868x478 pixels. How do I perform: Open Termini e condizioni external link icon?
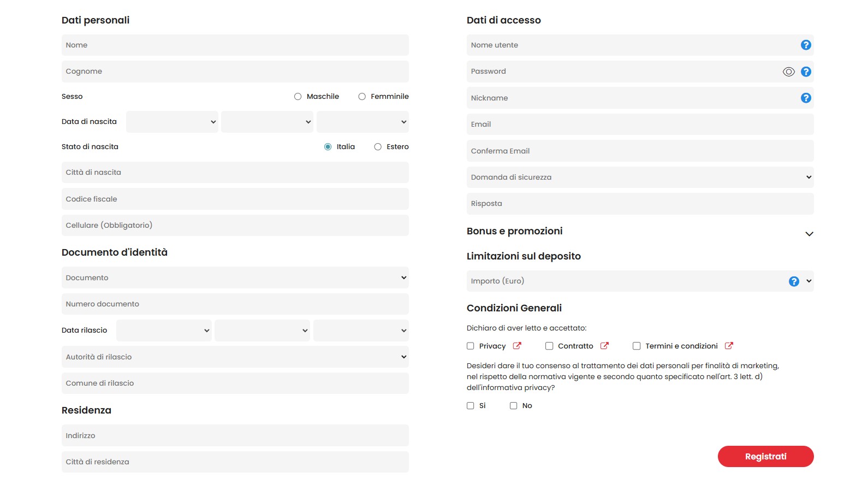click(x=729, y=346)
